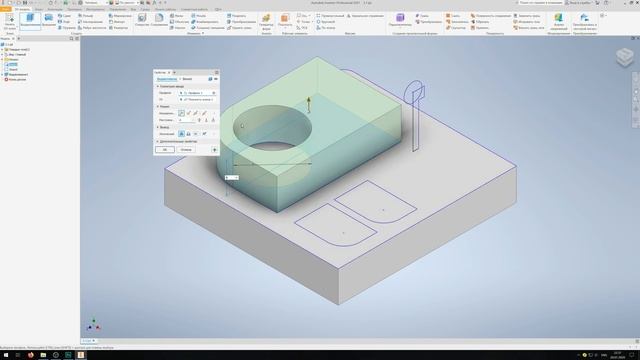Click the plus apply button in Properties panel

pyautogui.click(x=214, y=150)
